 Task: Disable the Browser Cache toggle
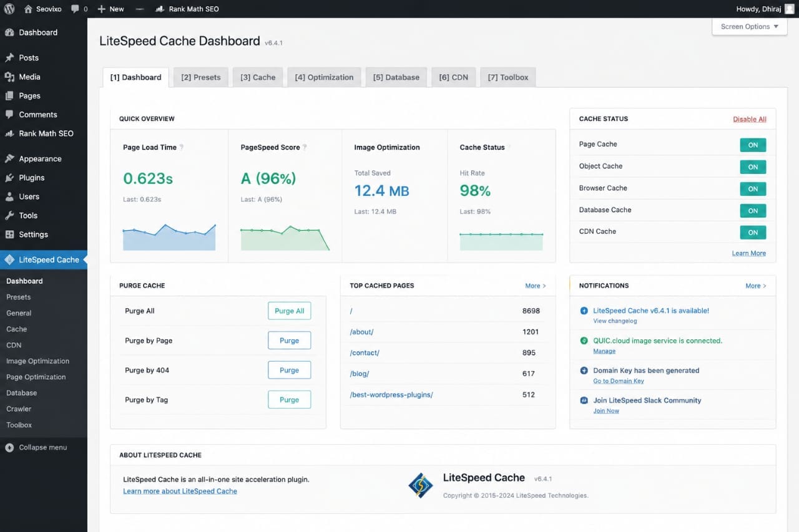[x=753, y=189]
